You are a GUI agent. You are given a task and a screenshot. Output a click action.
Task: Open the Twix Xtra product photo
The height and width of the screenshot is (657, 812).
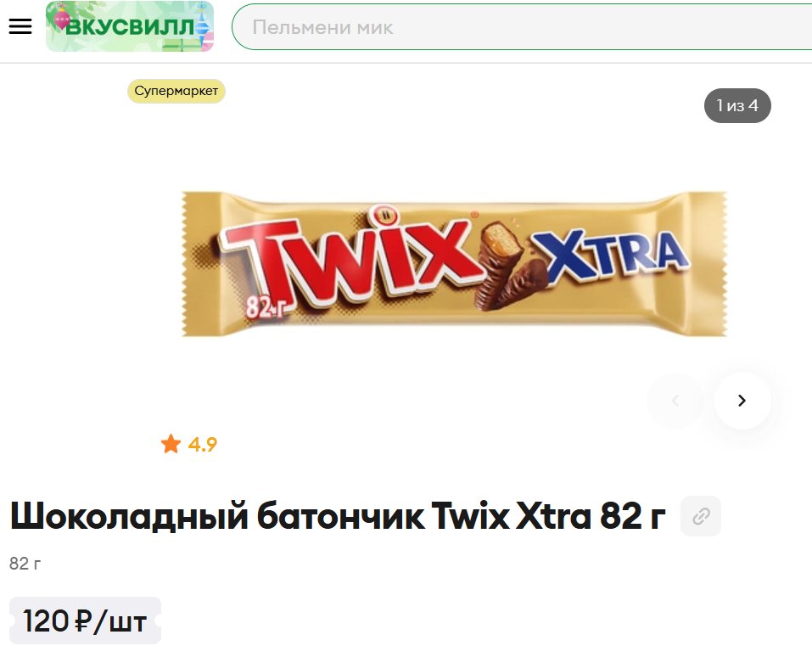click(454, 264)
